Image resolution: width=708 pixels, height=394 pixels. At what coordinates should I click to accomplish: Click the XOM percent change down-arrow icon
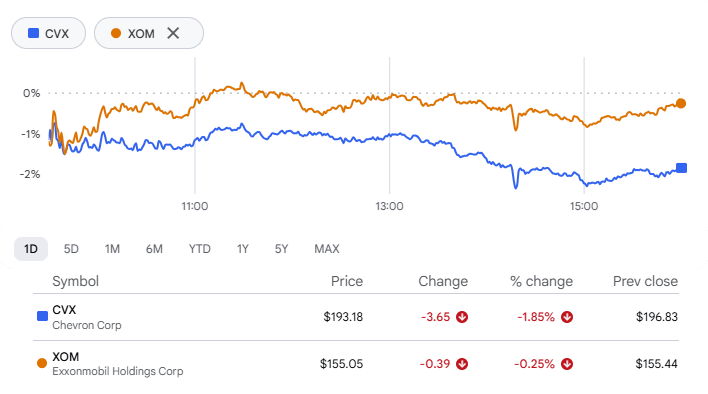[x=567, y=364]
